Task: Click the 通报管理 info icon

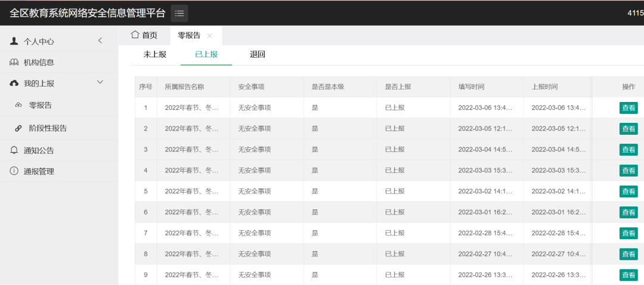Action: pos(14,171)
